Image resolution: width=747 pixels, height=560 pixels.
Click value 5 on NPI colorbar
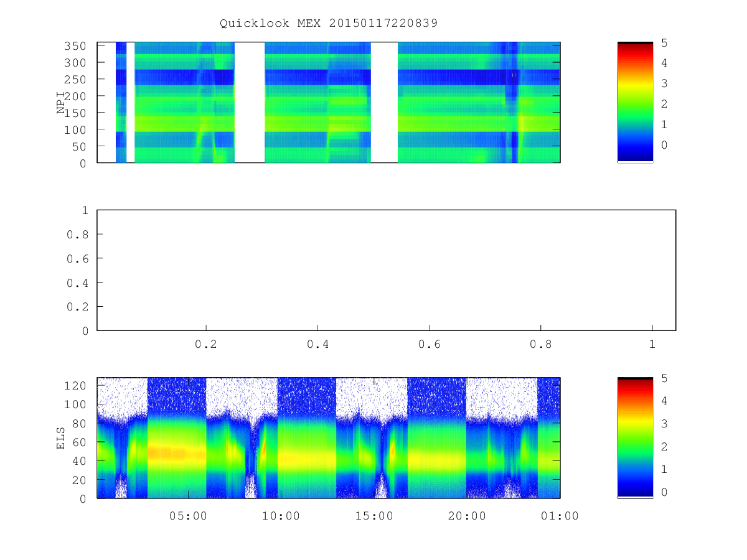click(x=664, y=42)
